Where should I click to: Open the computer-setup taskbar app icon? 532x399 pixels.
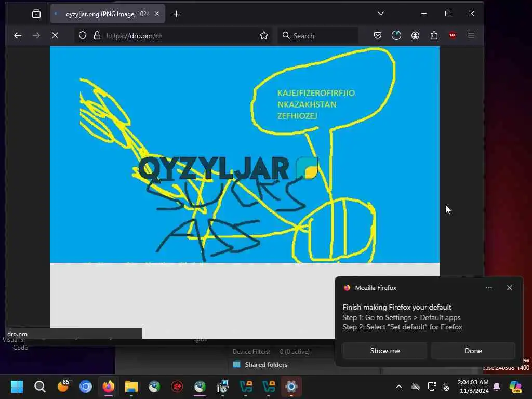pos(223,387)
